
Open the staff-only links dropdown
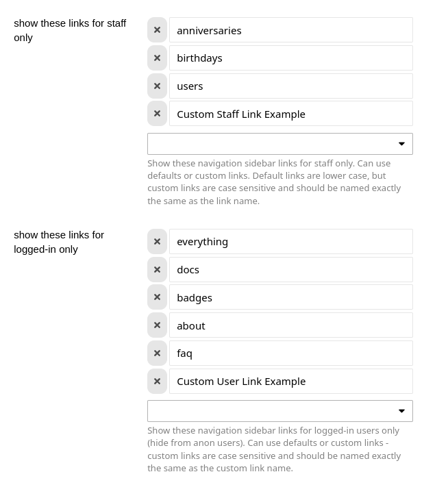(280, 144)
